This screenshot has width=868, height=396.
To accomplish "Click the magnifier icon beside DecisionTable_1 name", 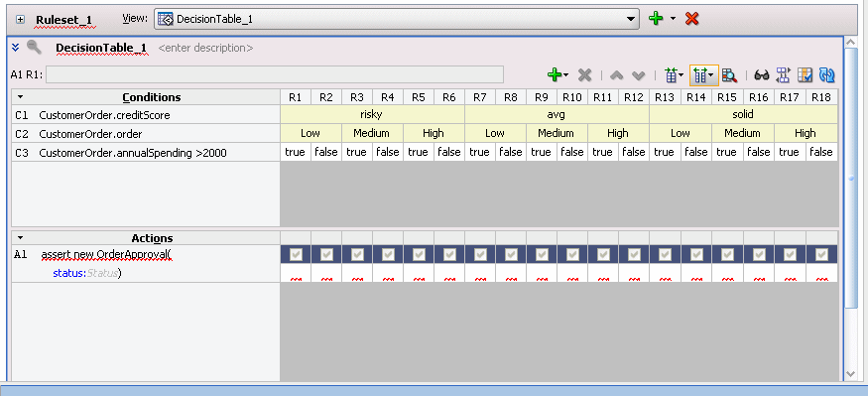I will click(x=34, y=48).
